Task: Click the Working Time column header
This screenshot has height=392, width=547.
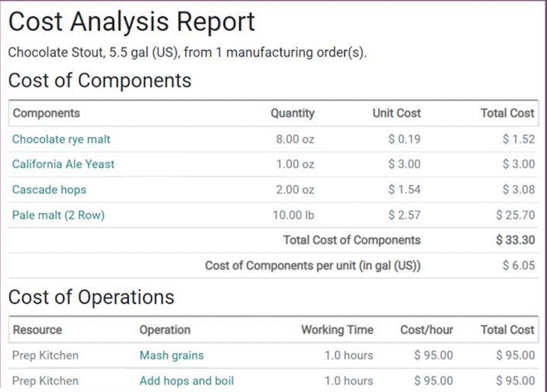Action: pyautogui.click(x=337, y=330)
